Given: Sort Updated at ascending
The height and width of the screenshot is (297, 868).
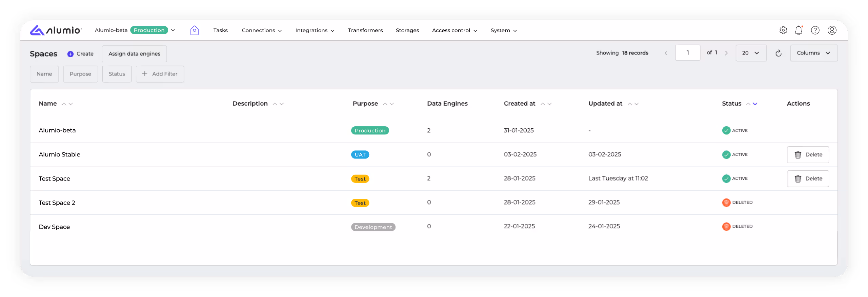Looking at the screenshot, I should click(x=630, y=104).
